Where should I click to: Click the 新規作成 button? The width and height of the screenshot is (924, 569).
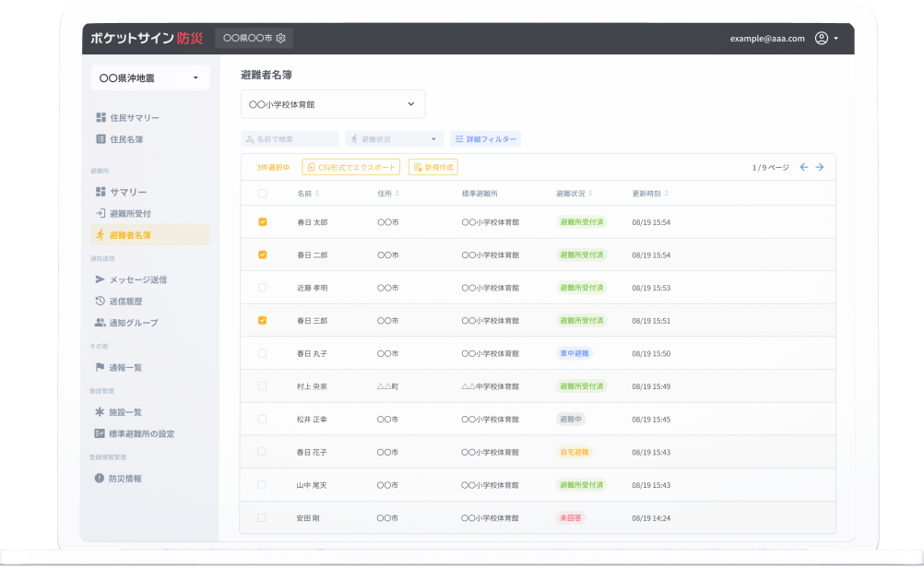tap(433, 167)
